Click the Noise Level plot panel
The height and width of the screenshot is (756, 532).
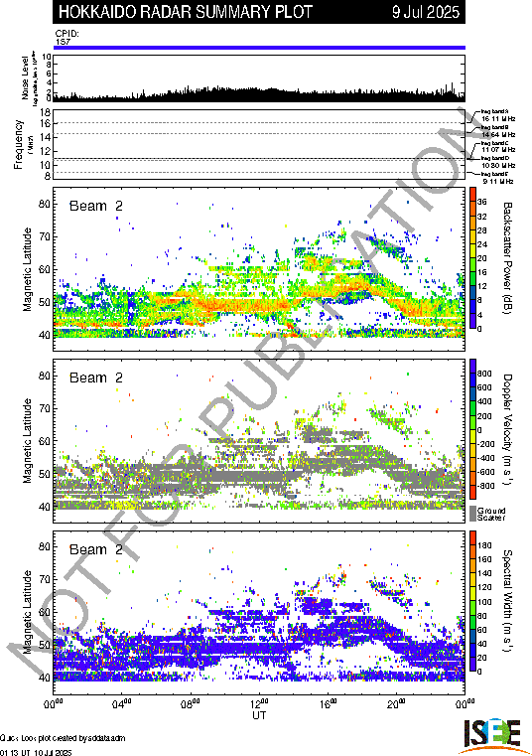(259, 78)
